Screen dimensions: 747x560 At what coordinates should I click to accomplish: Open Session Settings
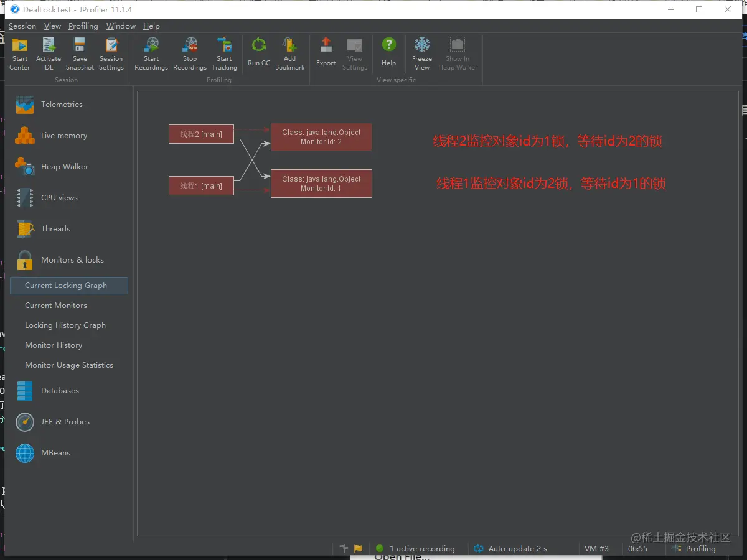pyautogui.click(x=111, y=54)
